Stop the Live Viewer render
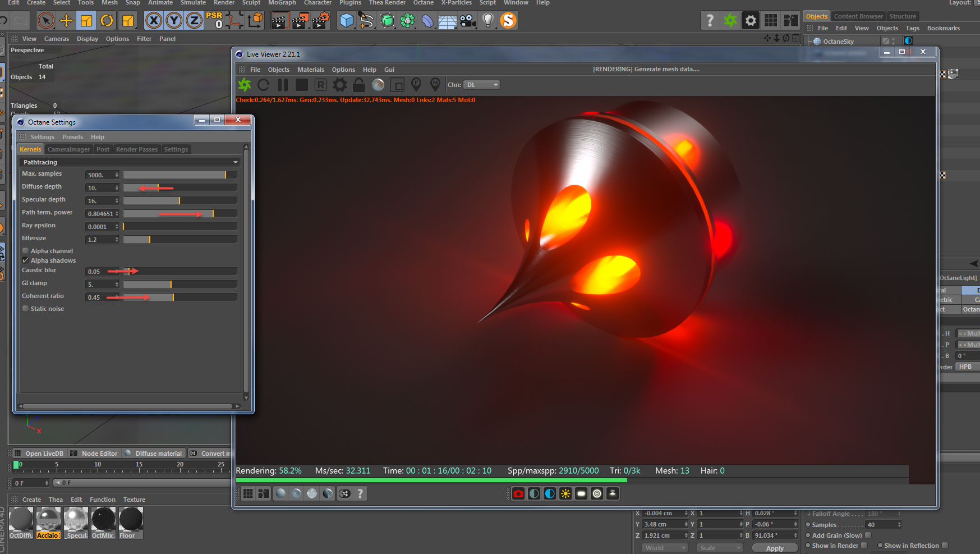 click(302, 85)
